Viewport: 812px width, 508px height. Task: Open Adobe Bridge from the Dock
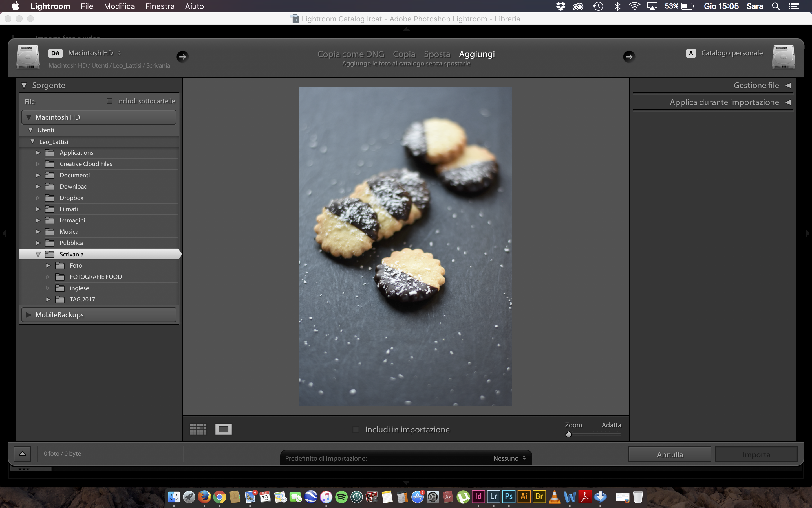pos(539,497)
